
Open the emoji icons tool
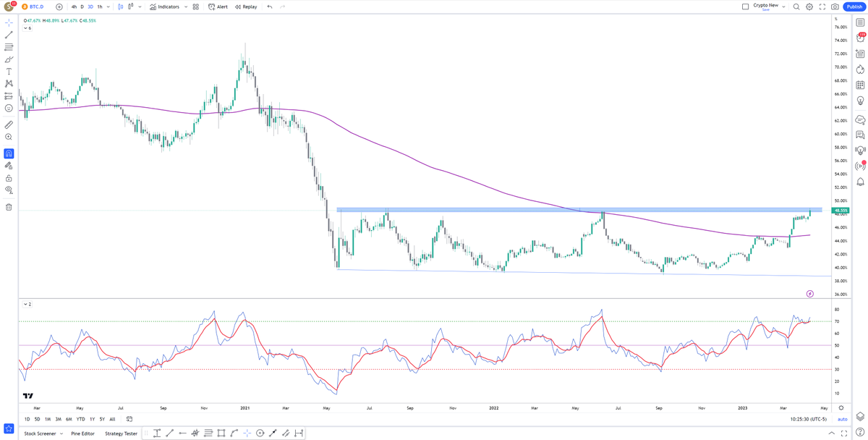click(9, 108)
